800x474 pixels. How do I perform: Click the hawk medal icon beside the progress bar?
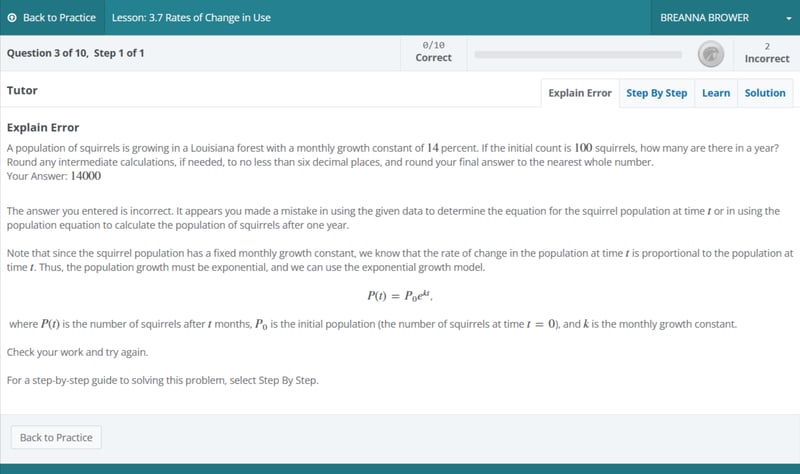point(710,53)
